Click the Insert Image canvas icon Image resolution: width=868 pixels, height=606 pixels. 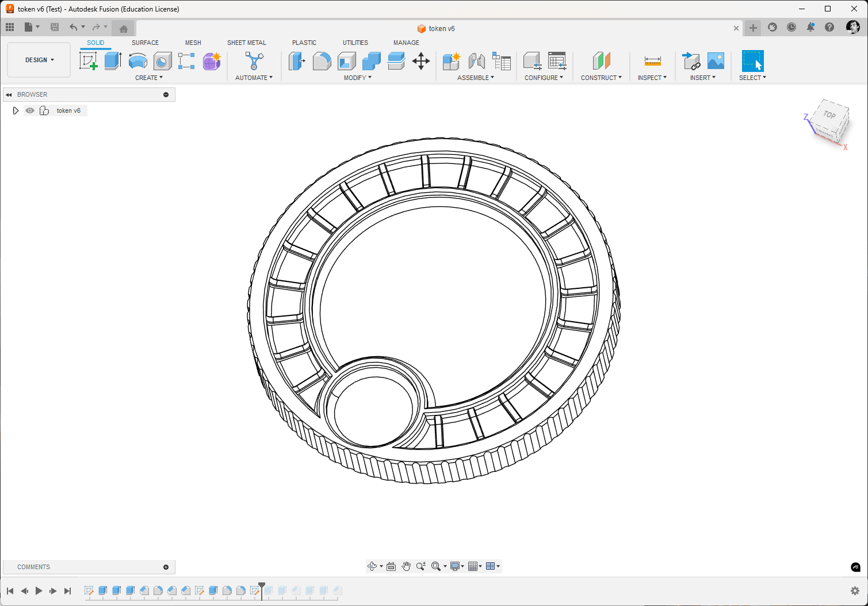tap(716, 60)
